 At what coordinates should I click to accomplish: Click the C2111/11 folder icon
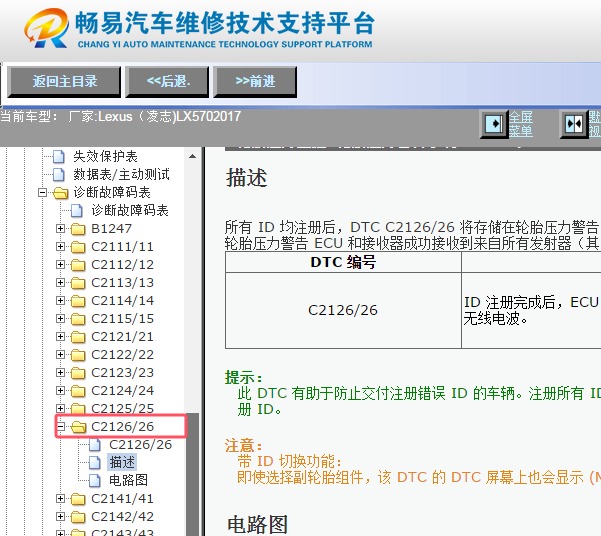coord(78,247)
